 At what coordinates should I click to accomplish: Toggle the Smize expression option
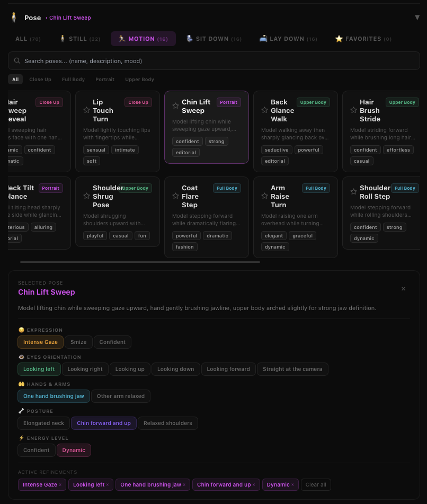(x=79, y=342)
